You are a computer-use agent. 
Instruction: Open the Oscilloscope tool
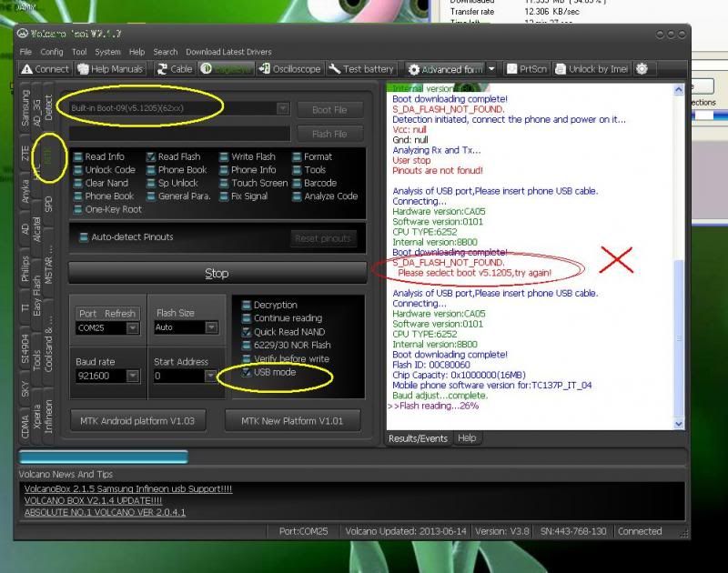click(x=289, y=69)
